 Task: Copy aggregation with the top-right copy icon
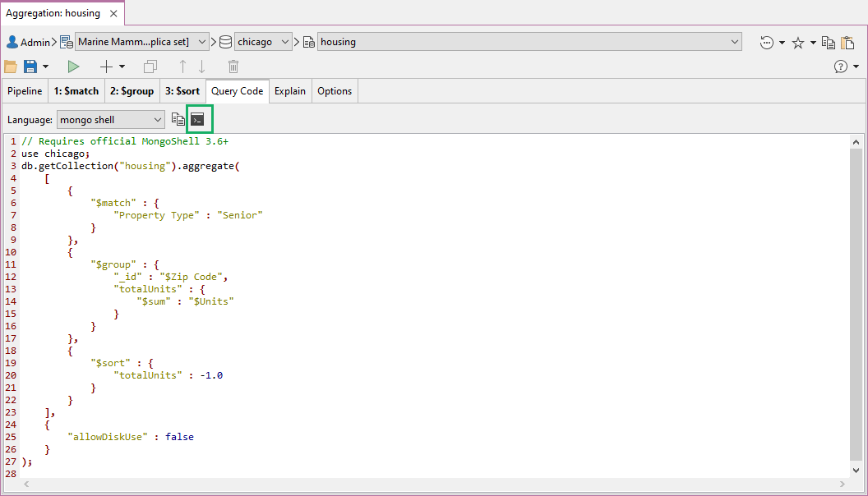829,43
